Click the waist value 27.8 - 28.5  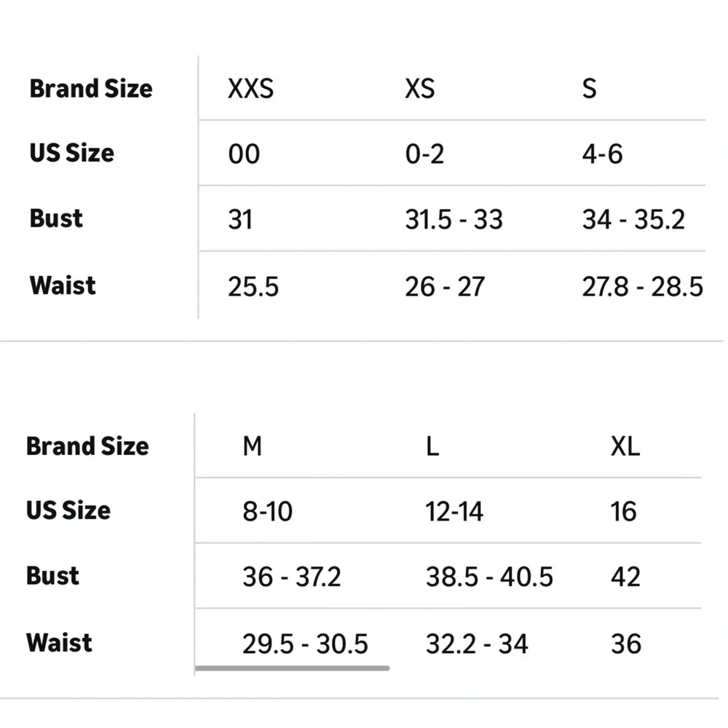(x=643, y=286)
